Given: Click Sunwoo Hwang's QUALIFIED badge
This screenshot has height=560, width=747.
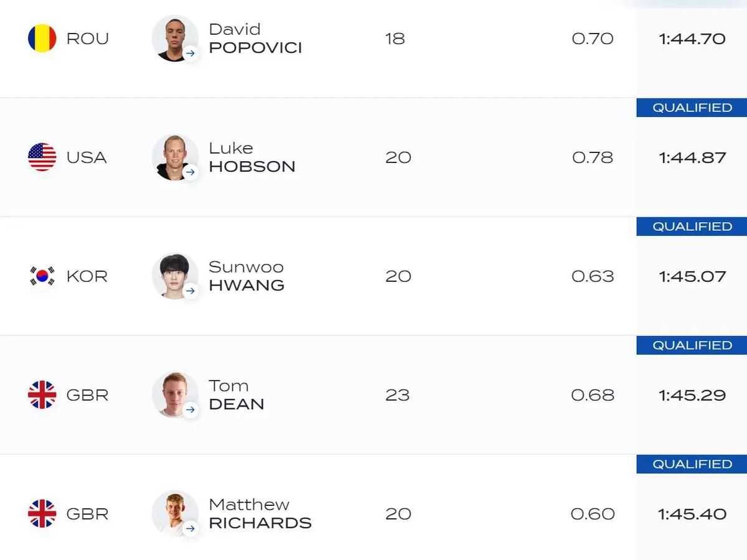Looking at the screenshot, I should (x=692, y=226).
